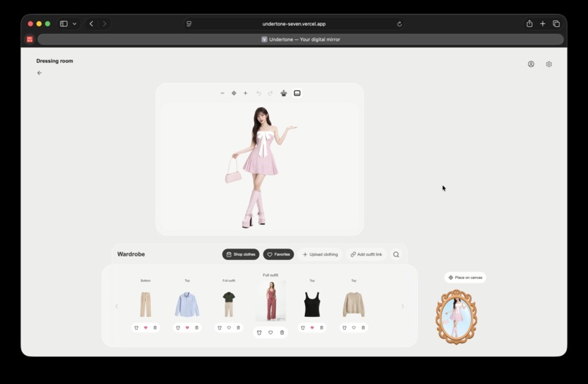Unfavorite the black tank top heart
The image size is (588, 384).
(312, 328)
